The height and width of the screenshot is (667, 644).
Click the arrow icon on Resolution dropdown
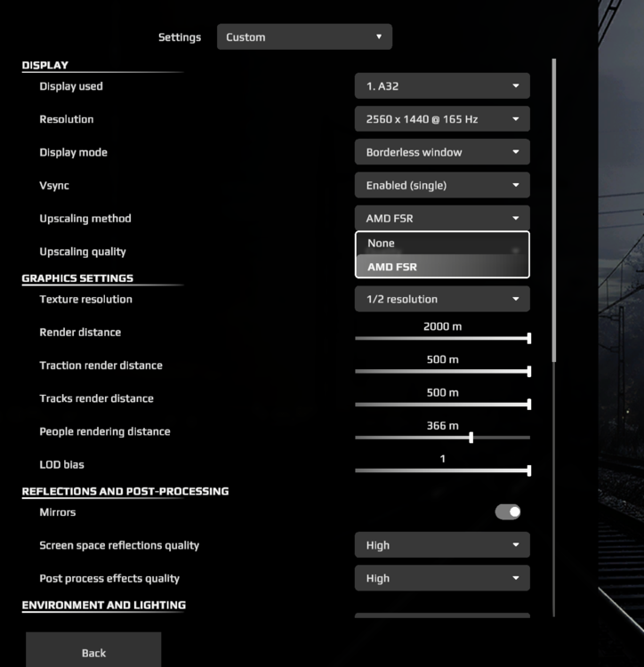(515, 119)
